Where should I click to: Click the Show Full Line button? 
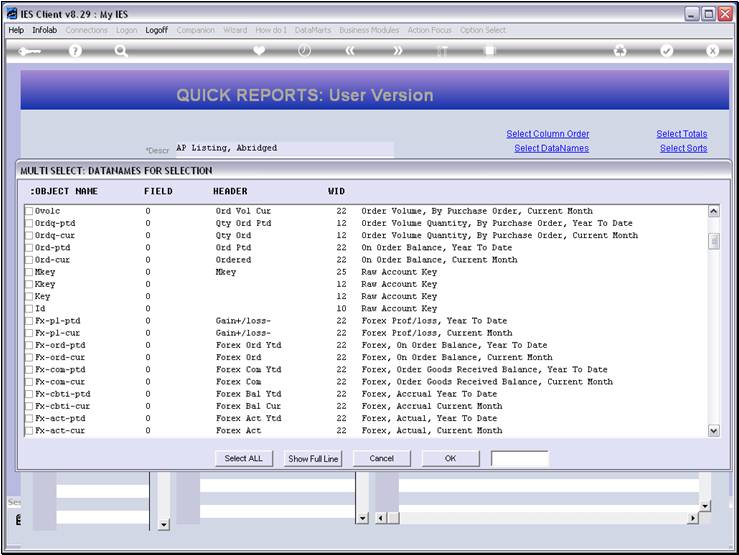313,458
